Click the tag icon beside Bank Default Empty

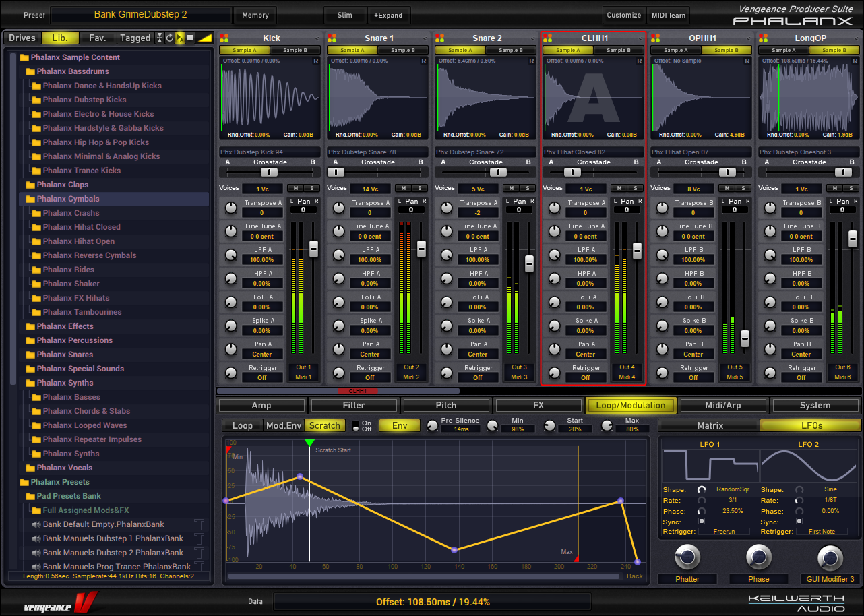coord(199,524)
